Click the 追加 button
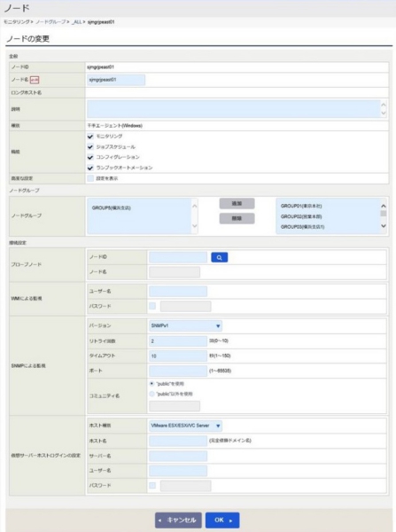This screenshot has width=396, height=532. [237, 204]
